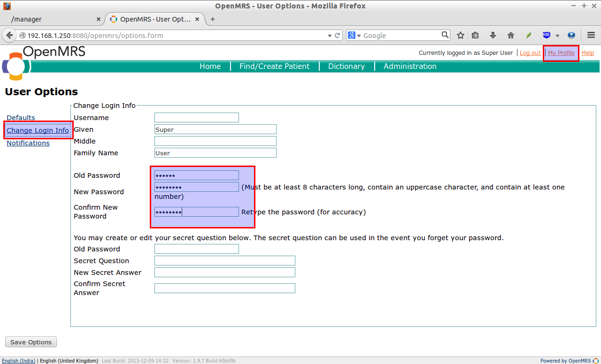
Task: Click the green leaf extension icon
Action: (x=528, y=35)
